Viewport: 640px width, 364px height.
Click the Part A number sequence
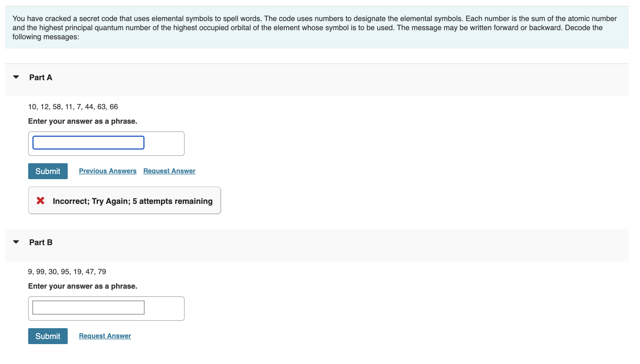click(x=73, y=107)
